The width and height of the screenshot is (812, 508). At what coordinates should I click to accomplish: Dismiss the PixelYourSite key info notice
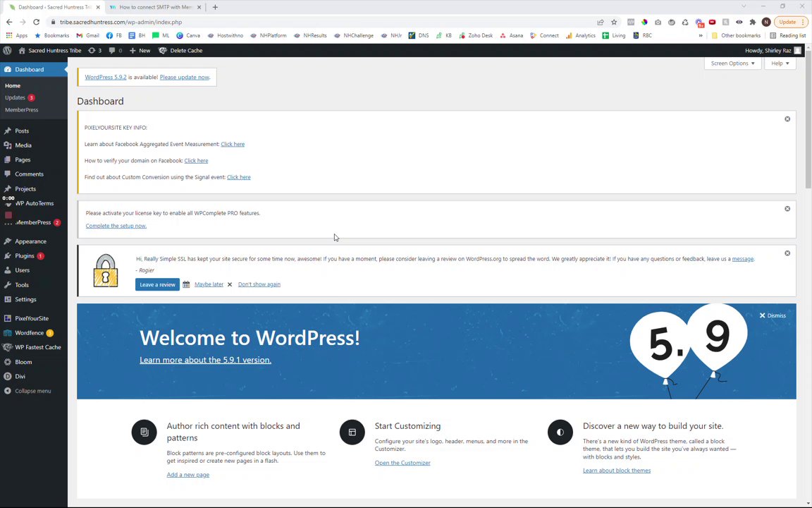pos(787,119)
